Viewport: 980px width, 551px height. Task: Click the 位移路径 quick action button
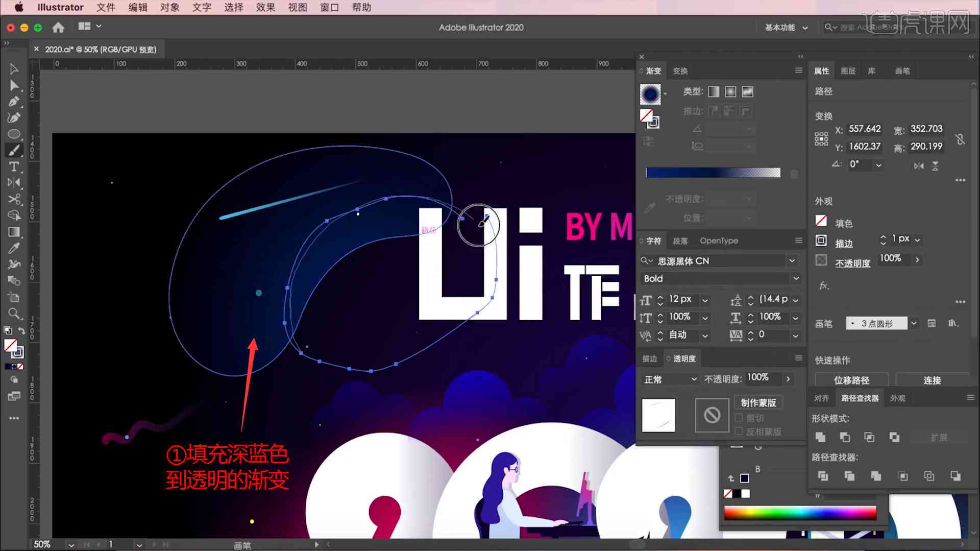pos(851,380)
